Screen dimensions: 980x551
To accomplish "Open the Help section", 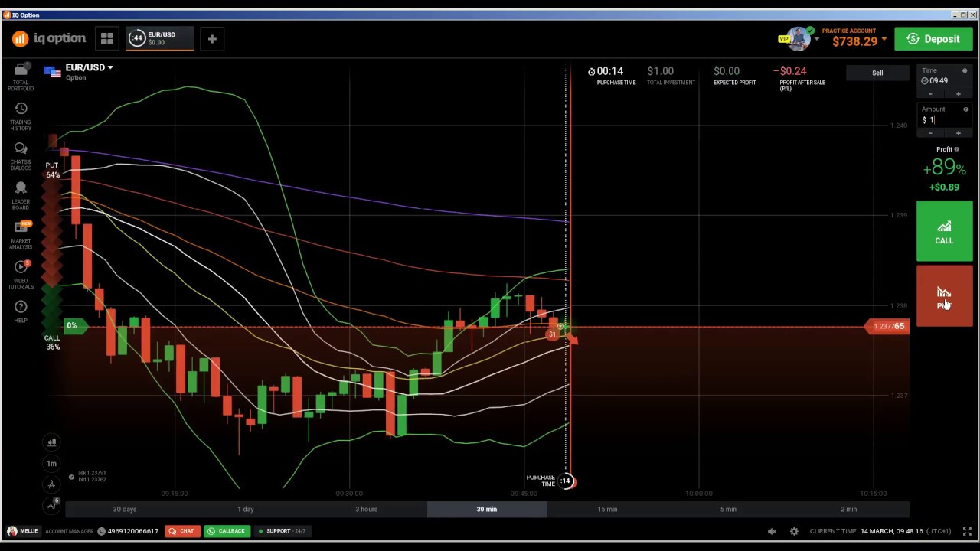I will pos(21,311).
